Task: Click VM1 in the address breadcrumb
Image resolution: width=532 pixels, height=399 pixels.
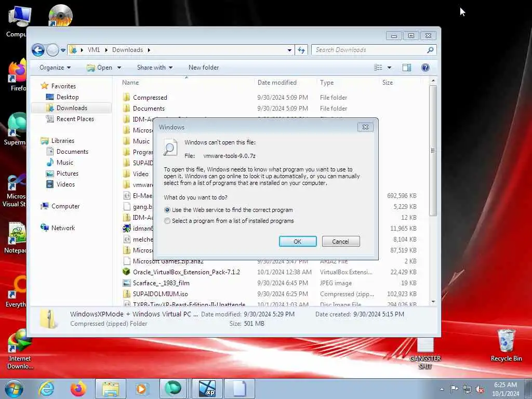Action: 94,50
